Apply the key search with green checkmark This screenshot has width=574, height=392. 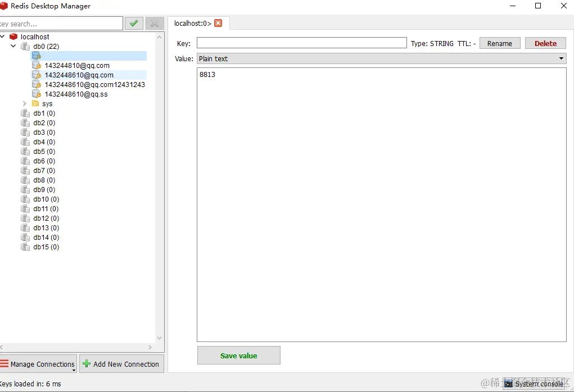tap(134, 23)
